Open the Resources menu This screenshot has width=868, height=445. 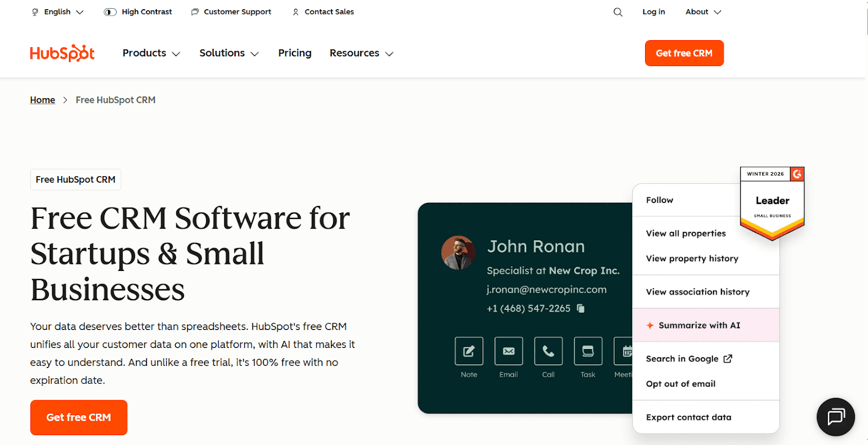(x=361, y=53)
